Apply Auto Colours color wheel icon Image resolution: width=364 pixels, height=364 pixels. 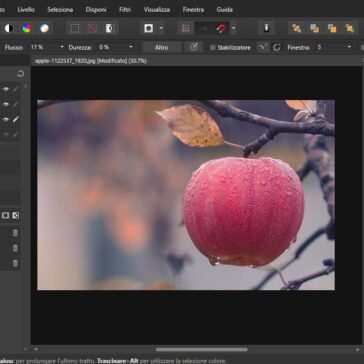(x=27, y=28)
